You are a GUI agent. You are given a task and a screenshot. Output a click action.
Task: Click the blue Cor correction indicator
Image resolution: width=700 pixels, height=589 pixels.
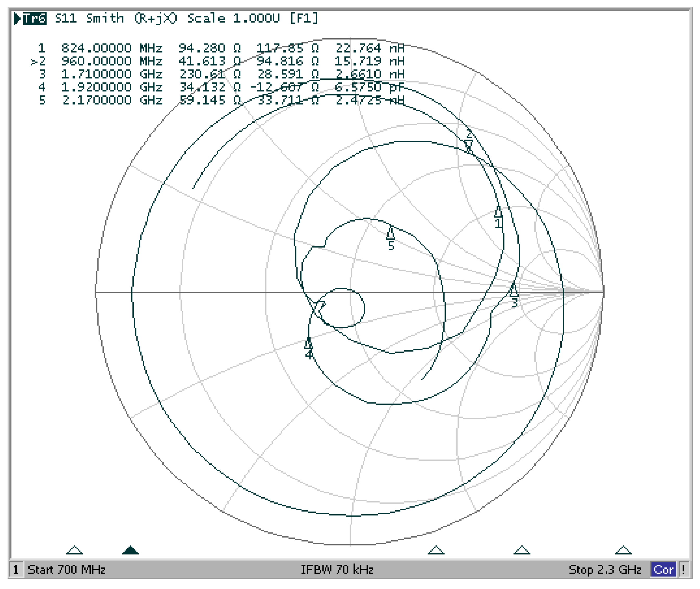point(663,569)
